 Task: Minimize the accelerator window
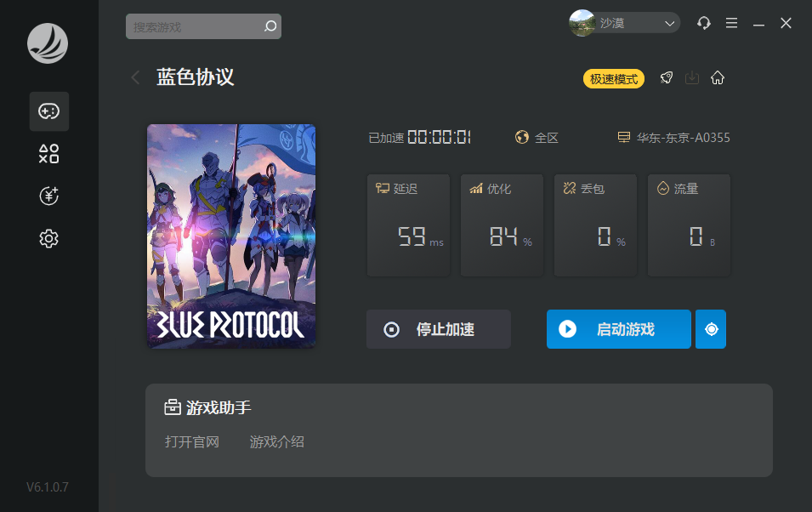pyautogui.click(x=758, y=23)
